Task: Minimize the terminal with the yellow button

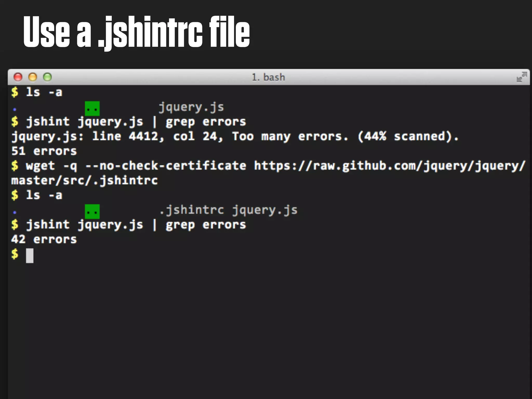Action: click(33, 77)
